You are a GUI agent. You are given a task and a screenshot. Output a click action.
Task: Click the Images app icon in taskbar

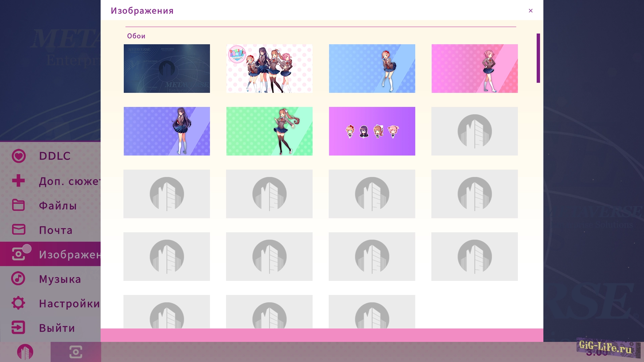click(76, 352)
